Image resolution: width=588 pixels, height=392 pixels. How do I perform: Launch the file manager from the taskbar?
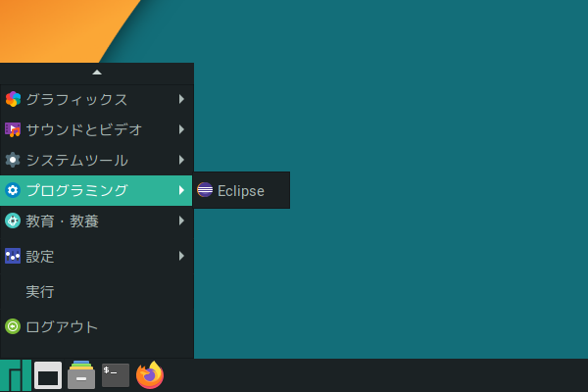tap(81, 375)
